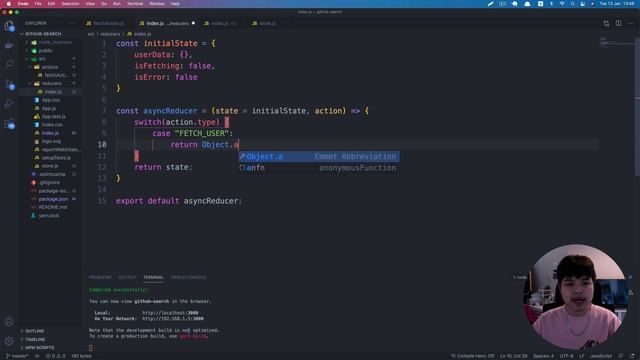
Task: Open macOS Spotlight search icon
Action: pyautogui.click(x=573, y=4)
